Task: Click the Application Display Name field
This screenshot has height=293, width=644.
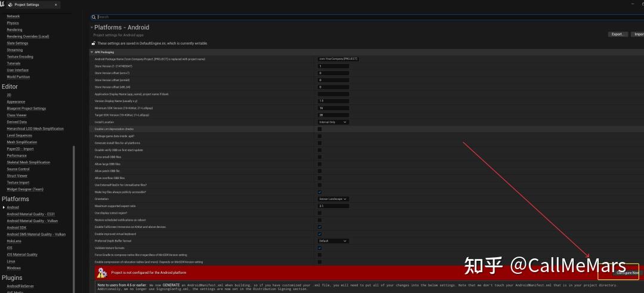Action: 333,94
